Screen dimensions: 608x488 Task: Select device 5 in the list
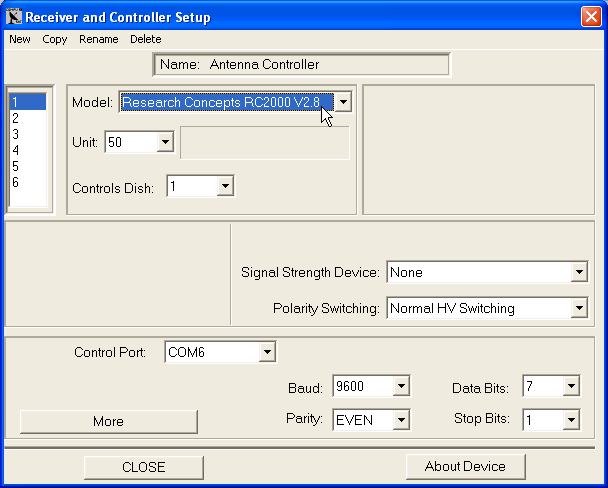coord(28,166)
